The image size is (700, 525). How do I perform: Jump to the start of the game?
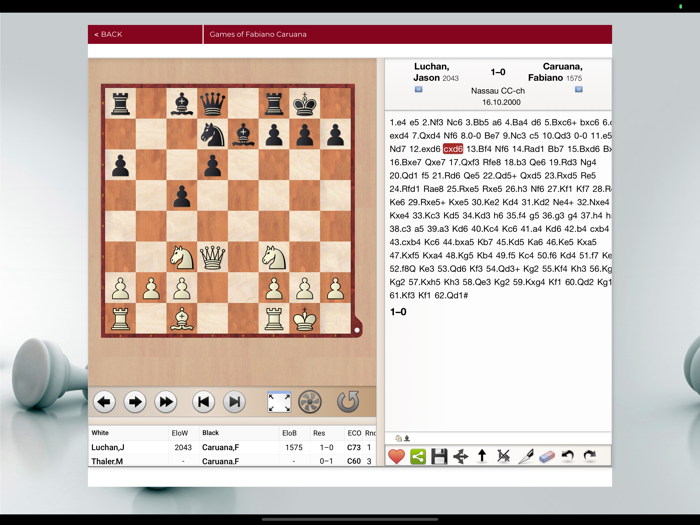(x=203, y=402)
